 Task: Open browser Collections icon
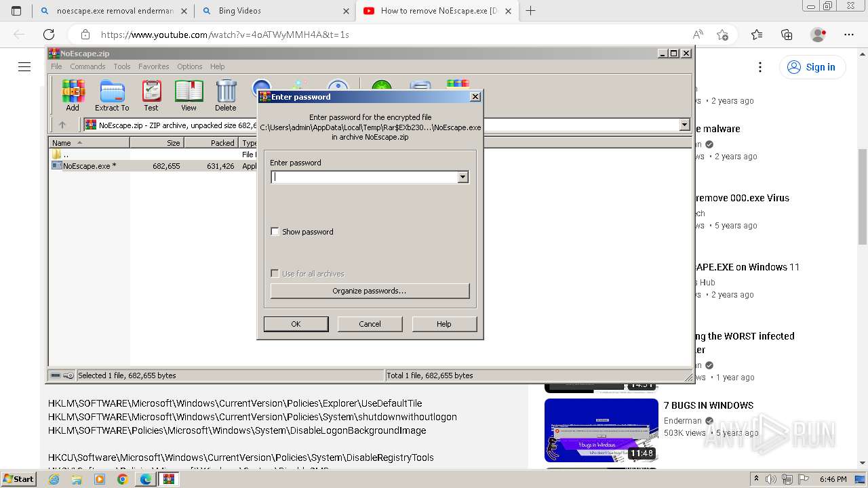coord(787,35)
